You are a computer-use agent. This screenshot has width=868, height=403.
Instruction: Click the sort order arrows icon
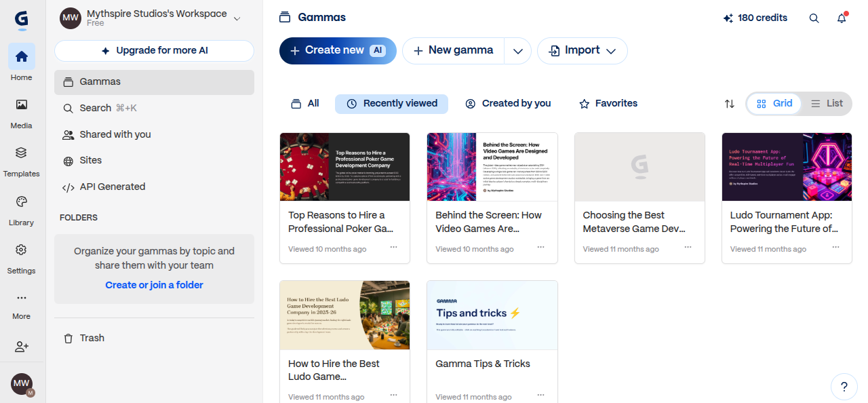pos(730,104)
